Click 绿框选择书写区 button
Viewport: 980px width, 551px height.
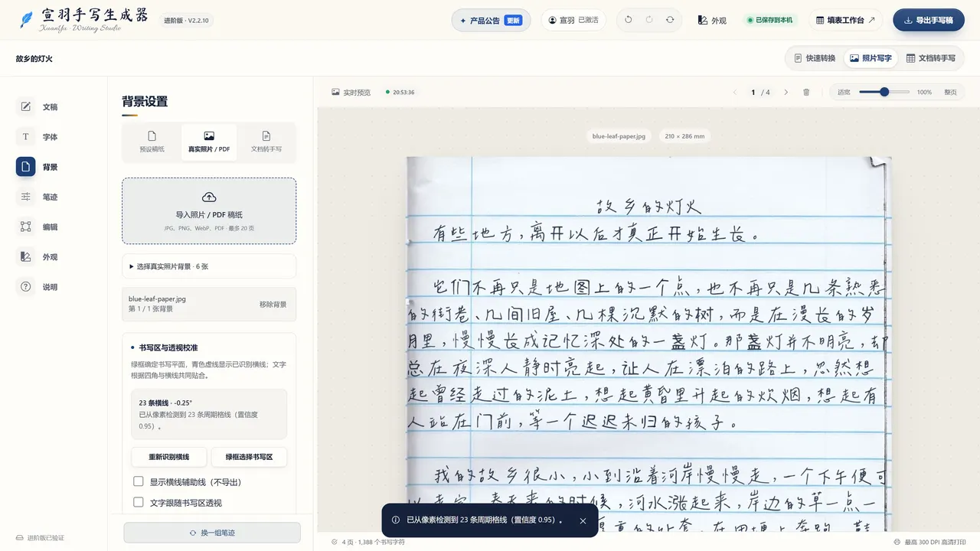coord(250,457)
